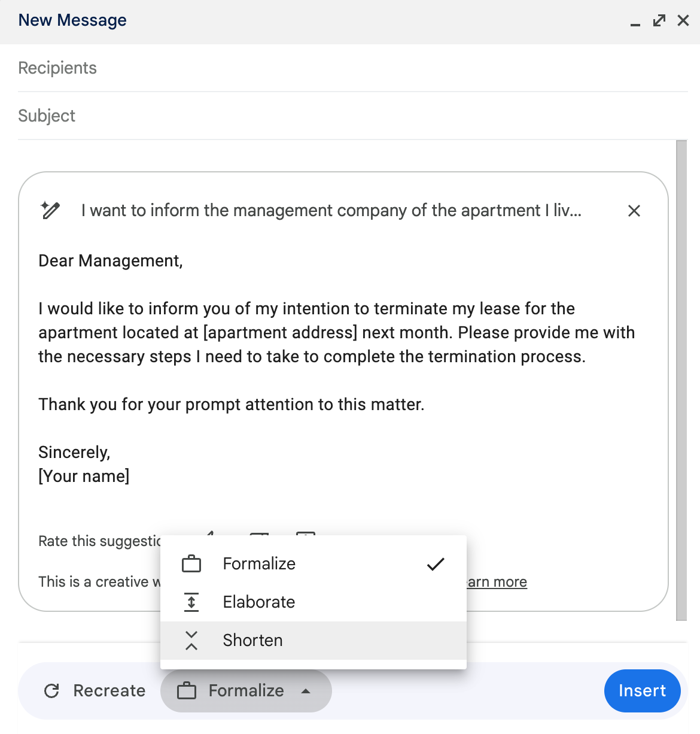The width and height of the screenshot is (700, 734).
Task: Click the truncated prompt text "I want to inform..."
Action: [331, 211]
